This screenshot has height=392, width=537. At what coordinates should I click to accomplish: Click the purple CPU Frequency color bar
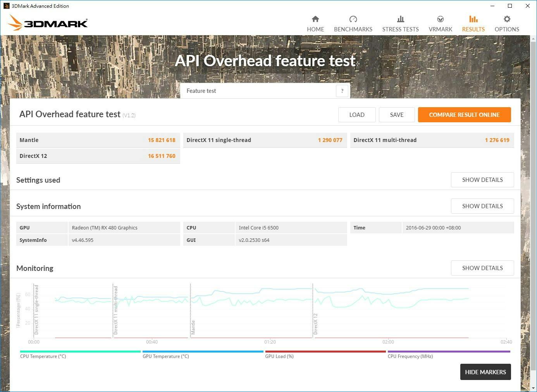[x=449, y=351]
